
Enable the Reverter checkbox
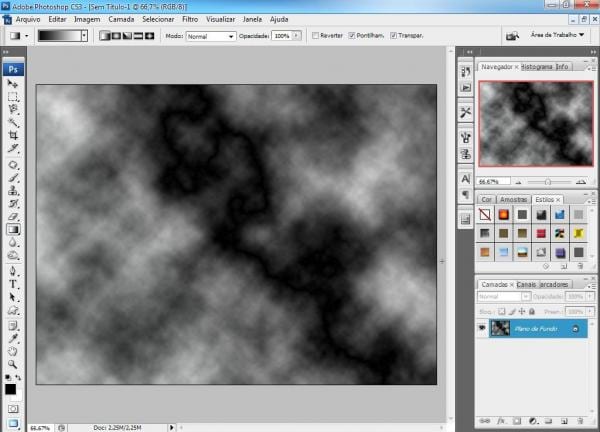[315, 36]
